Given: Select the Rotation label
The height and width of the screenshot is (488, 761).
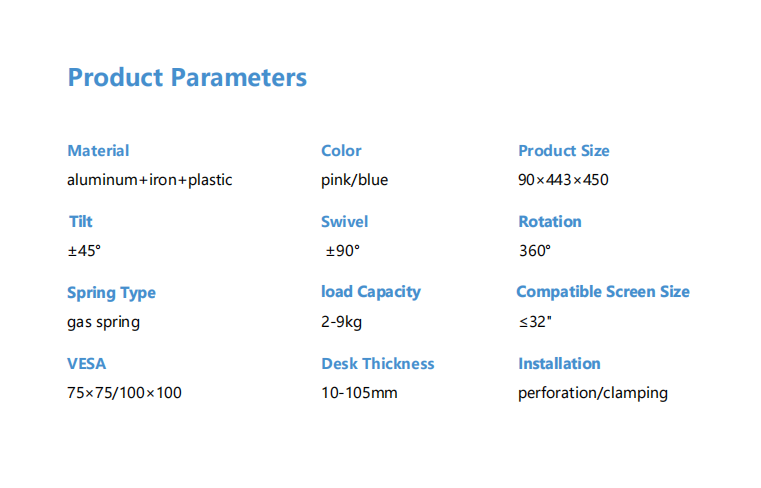Looking at the screenshot, I should (x=550, y=222).
